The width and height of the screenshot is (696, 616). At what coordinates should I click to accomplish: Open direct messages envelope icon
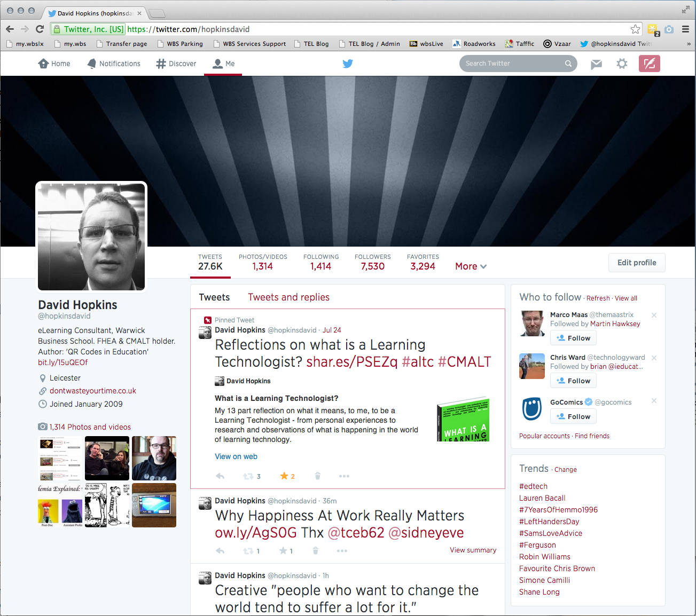coord(596,64)
